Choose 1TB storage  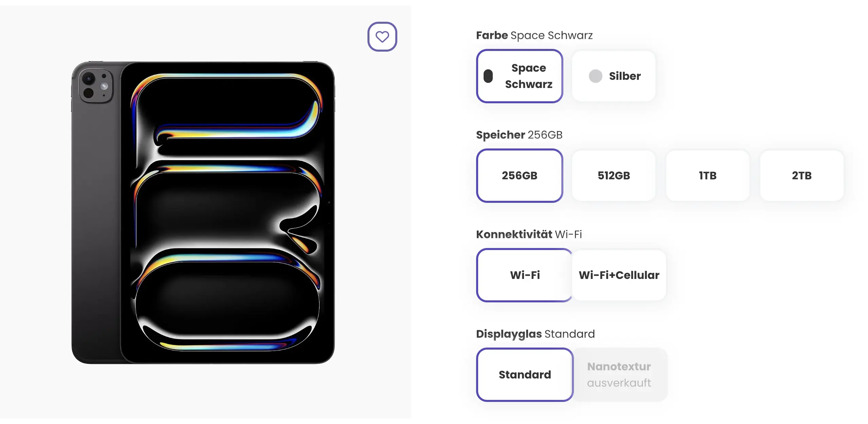[707, 176]
